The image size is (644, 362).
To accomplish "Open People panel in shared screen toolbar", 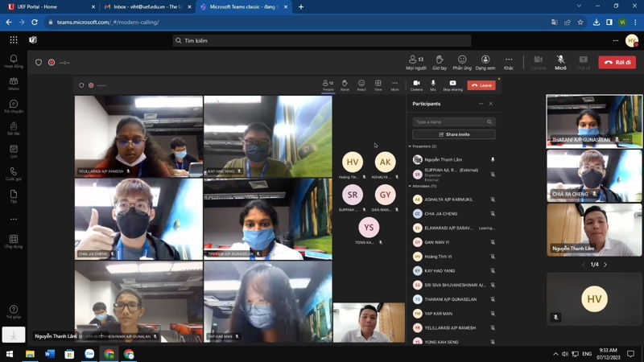I will (328, 85).
